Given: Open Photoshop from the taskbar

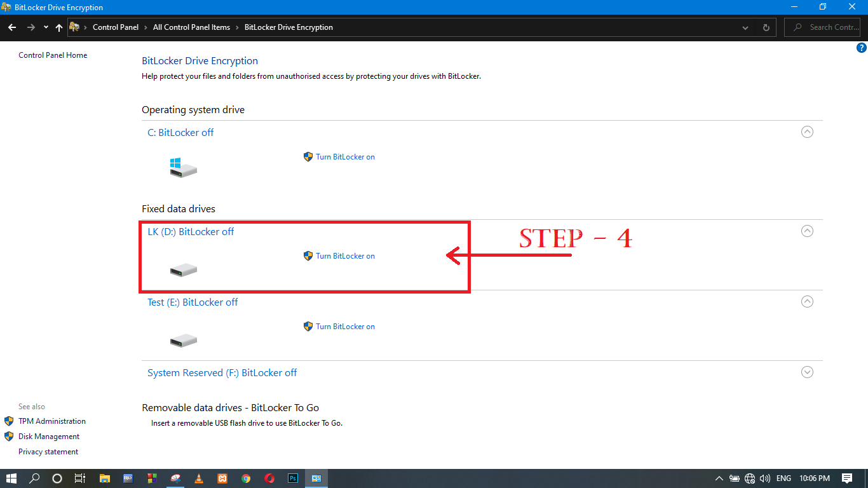Looking at the screenshot, I should pos(293,478).
